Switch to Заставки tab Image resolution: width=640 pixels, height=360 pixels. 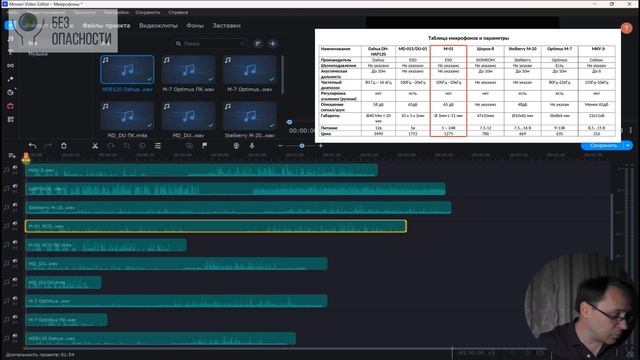tap(226, 26)
